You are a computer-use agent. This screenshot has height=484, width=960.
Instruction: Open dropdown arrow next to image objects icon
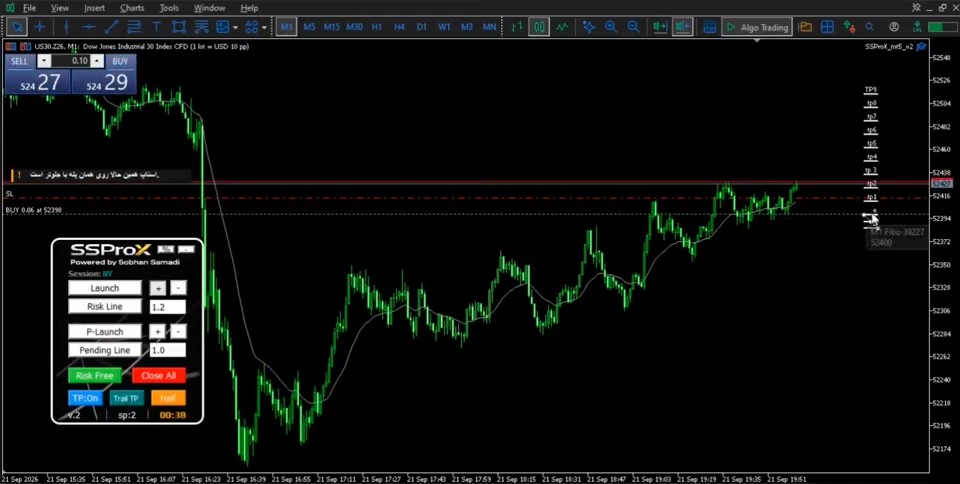click(x=235, y=28)
